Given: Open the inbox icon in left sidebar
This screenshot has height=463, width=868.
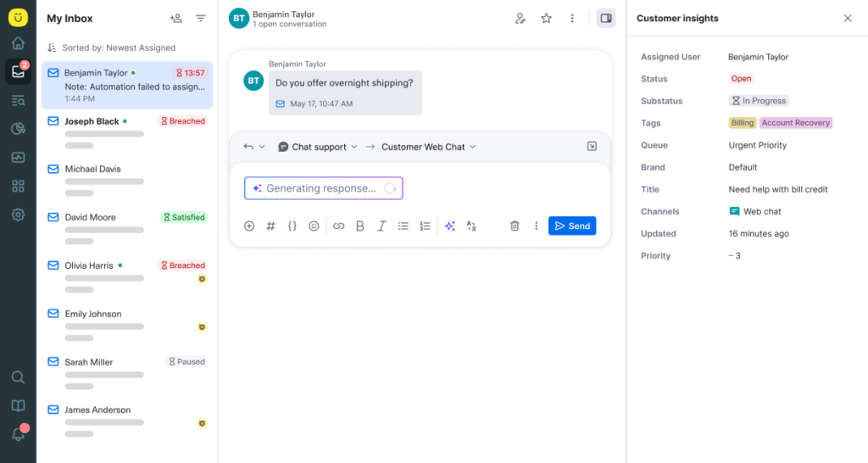Looking at the screenshot, I should coord(18,72).
